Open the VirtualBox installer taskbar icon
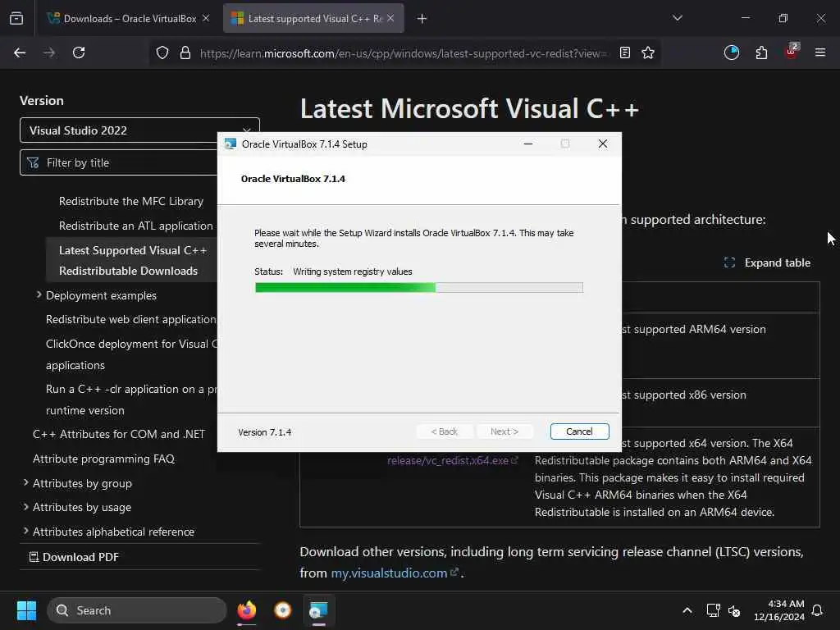The image size is (840, 630). tap(319, 610)
